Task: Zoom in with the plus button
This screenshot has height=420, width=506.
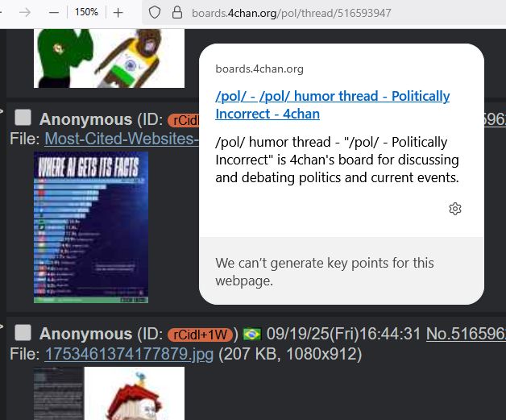Action: [118, 13]
